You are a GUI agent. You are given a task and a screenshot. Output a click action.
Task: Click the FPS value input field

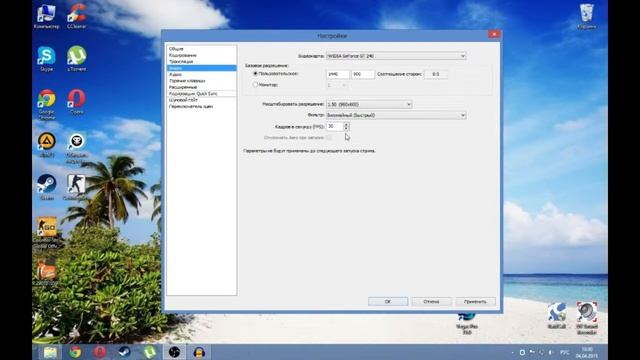click(335, 127)
